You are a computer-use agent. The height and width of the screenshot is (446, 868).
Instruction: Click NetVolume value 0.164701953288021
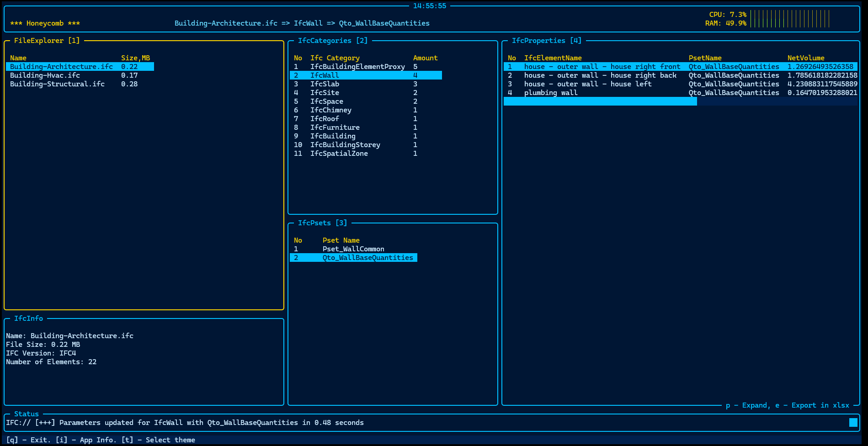pos(822,93)
